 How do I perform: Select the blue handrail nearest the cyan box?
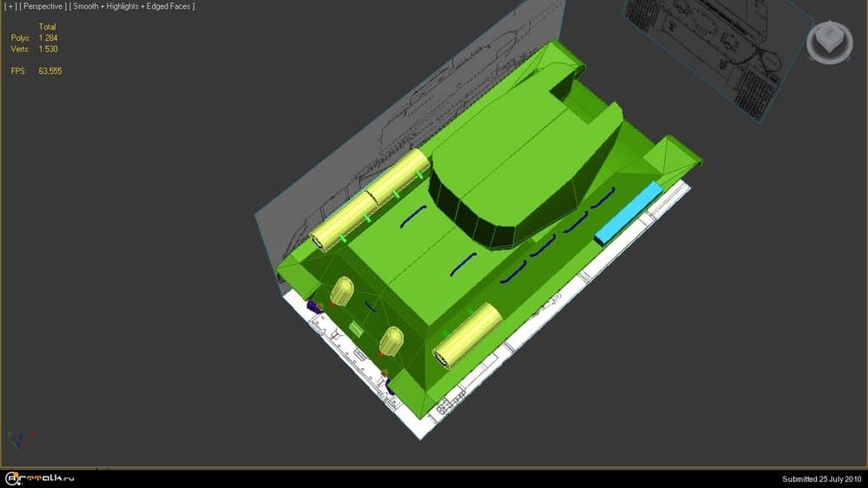pos(602,200)
